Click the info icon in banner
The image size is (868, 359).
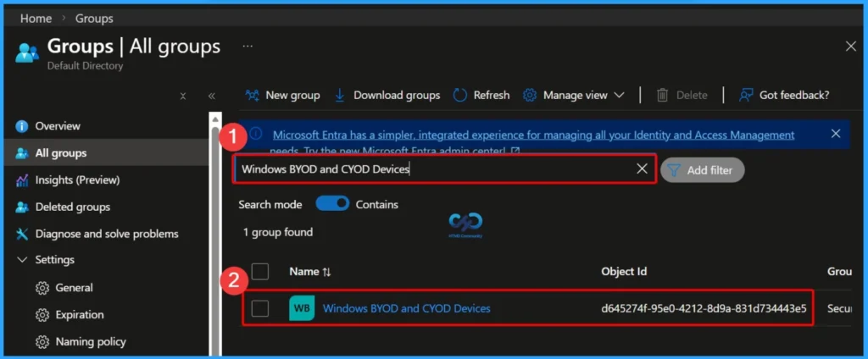tap(255, 134)
